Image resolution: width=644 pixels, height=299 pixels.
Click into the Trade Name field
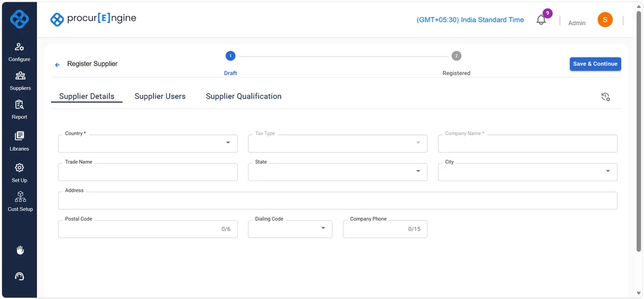[x=148, y=171]
